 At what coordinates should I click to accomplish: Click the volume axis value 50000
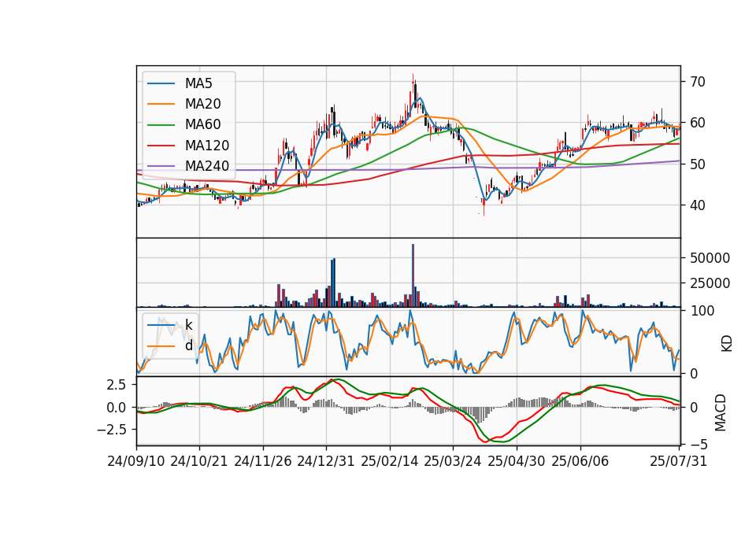tap(710, 258)
